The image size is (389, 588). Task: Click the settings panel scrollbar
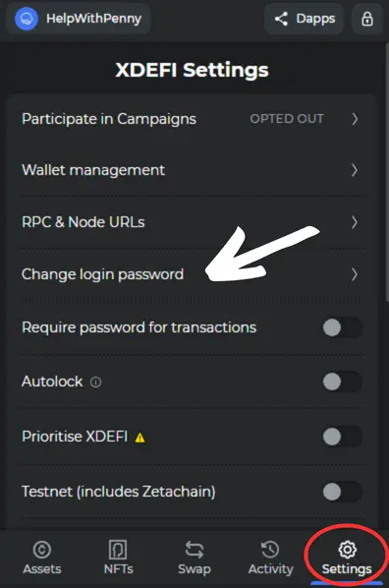[x=387, y=172]
